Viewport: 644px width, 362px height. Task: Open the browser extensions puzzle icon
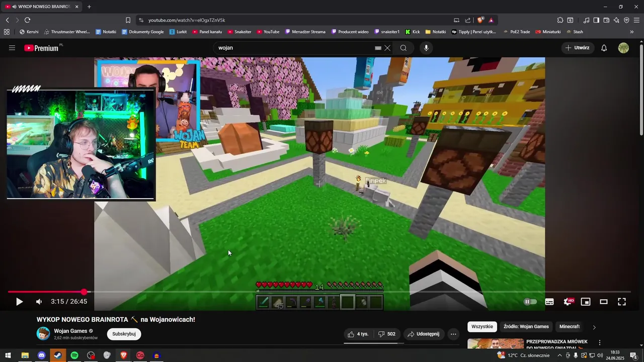coord(560,20)
